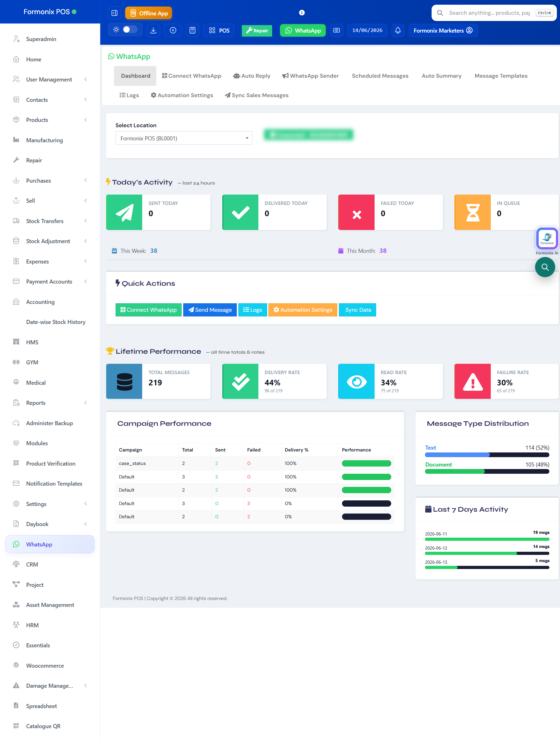The image size is (560, 741).
Task: Switch to Connect WhatsApp tab
Action: click(x=192, y=76)
